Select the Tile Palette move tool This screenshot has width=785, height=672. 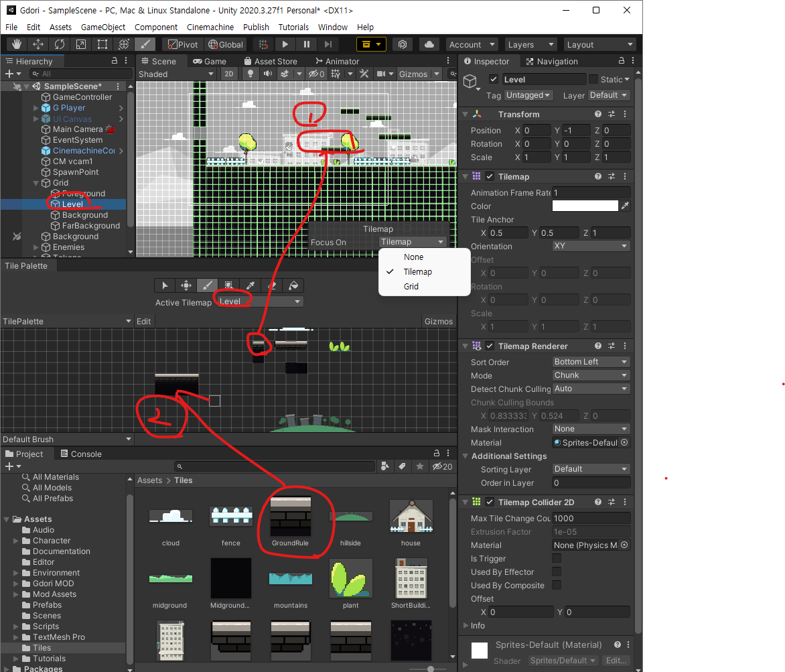pos(186,285)
